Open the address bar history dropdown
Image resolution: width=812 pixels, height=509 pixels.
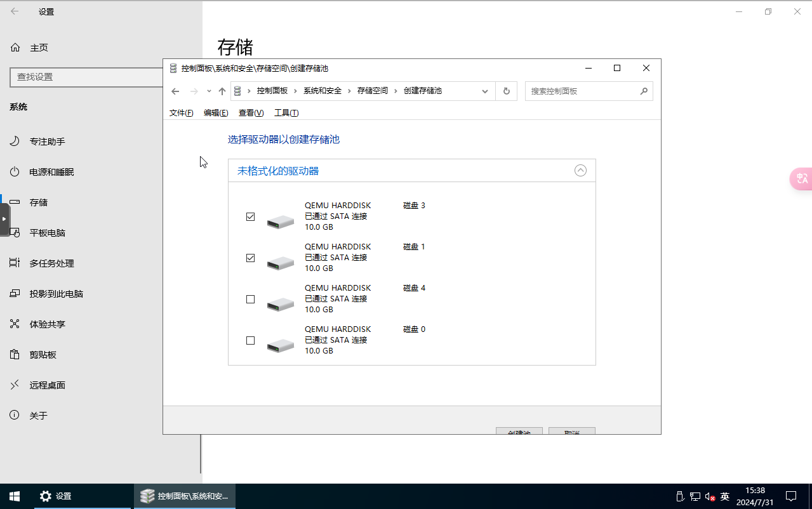pyautogui.click(x=485, y=91)
